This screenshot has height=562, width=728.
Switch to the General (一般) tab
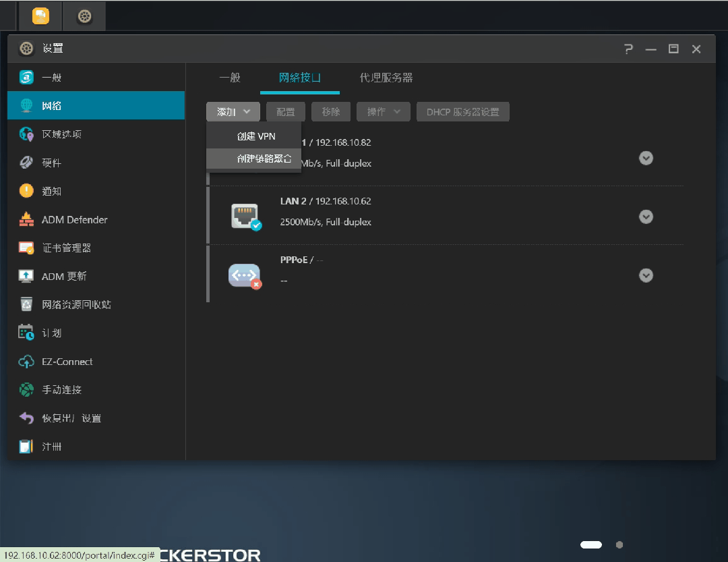230,78
